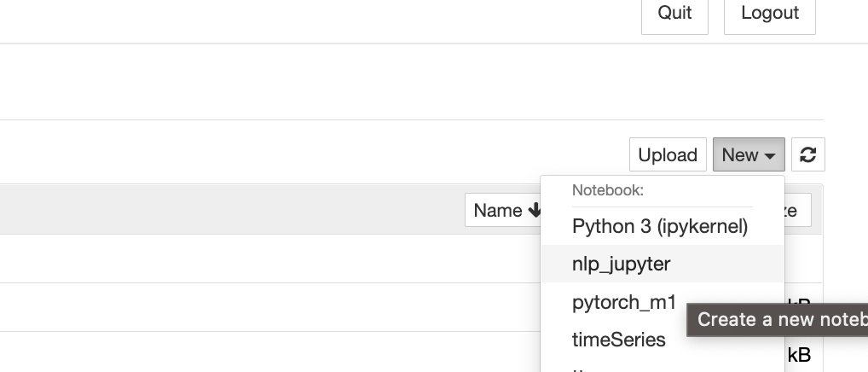Click the partially hidden File size sort button
The height and width of the screenshot is (372, 868).
click(x=798, y=210)
